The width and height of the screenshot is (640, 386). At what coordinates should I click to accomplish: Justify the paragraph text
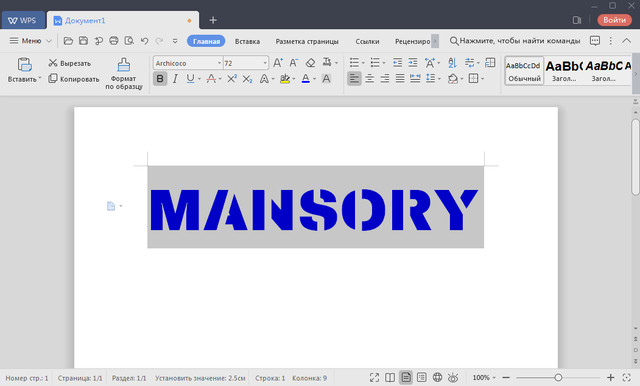[400, 78]
